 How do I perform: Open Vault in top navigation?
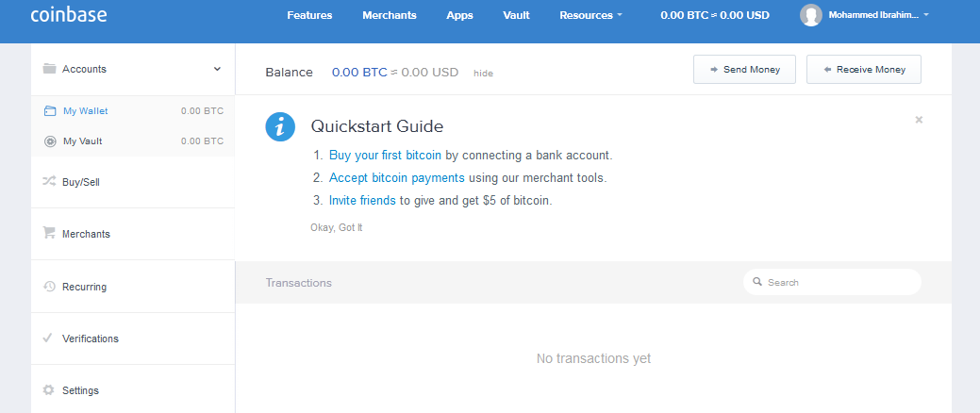click(x=516, y=16)
